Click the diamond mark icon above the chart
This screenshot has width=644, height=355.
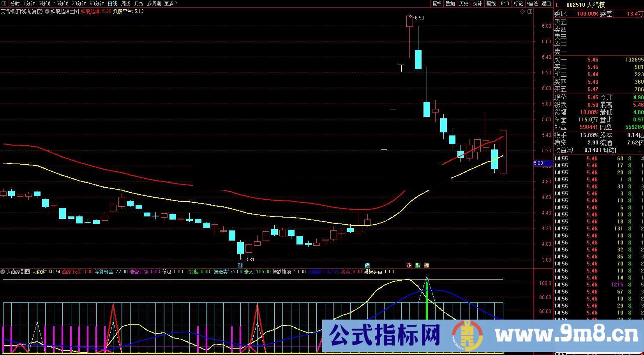pyautogui.click(x=523, y=11)
